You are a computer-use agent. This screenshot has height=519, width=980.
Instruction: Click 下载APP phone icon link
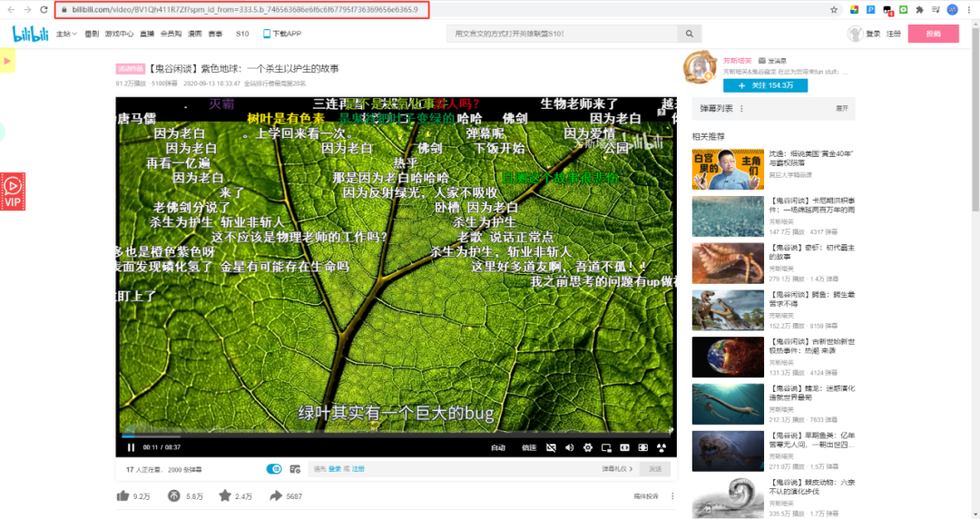pos(282,34)
